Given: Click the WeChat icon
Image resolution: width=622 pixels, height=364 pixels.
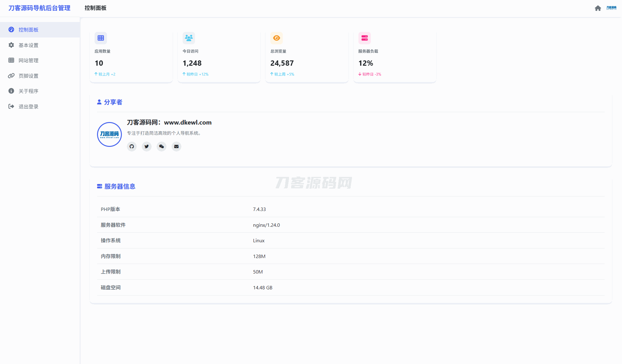Looking at the screenshot, I should point(162,147).
